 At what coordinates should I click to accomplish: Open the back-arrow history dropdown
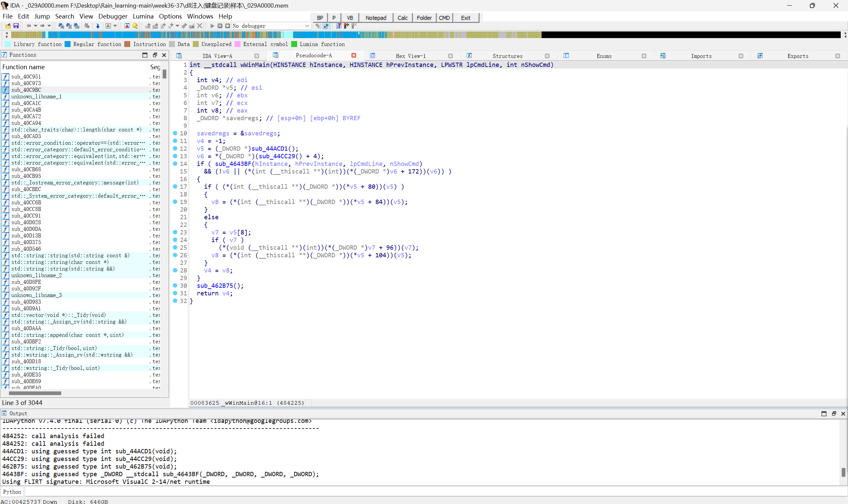tap(35, 26)
